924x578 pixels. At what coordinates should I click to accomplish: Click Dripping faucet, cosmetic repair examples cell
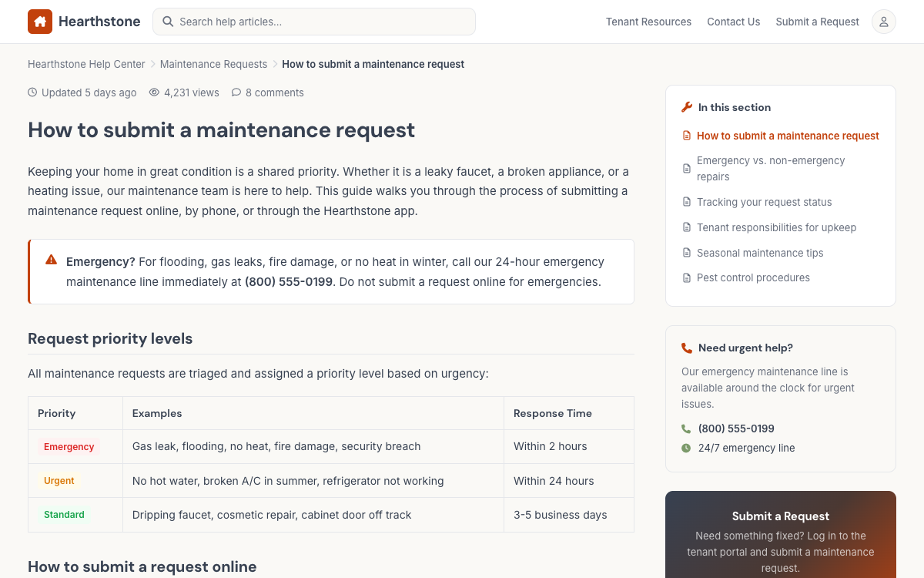click(313, 515)
